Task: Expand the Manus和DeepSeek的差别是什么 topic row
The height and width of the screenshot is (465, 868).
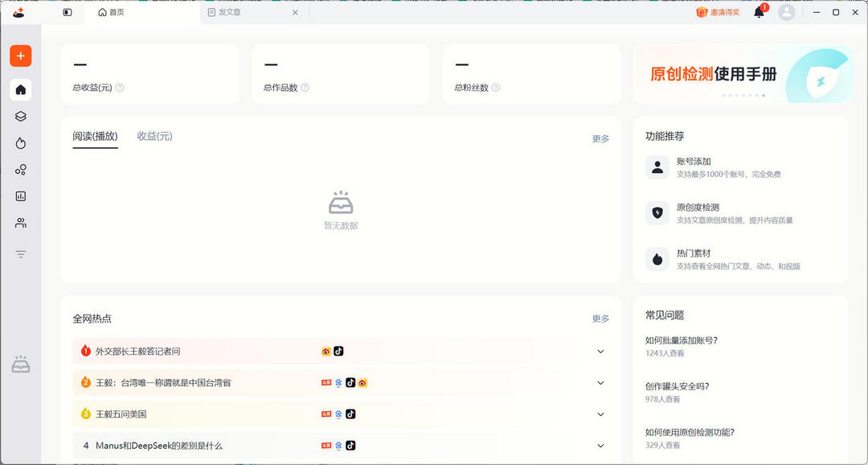Action: coord(600,445)
